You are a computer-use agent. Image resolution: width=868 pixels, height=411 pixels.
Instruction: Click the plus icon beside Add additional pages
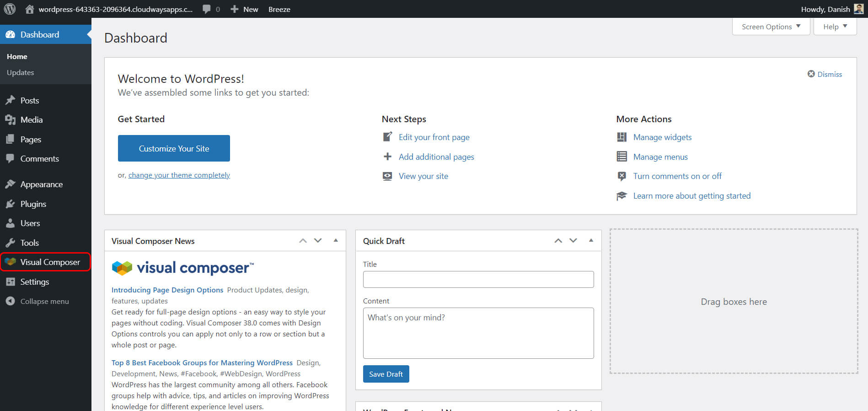click(387, 157)
